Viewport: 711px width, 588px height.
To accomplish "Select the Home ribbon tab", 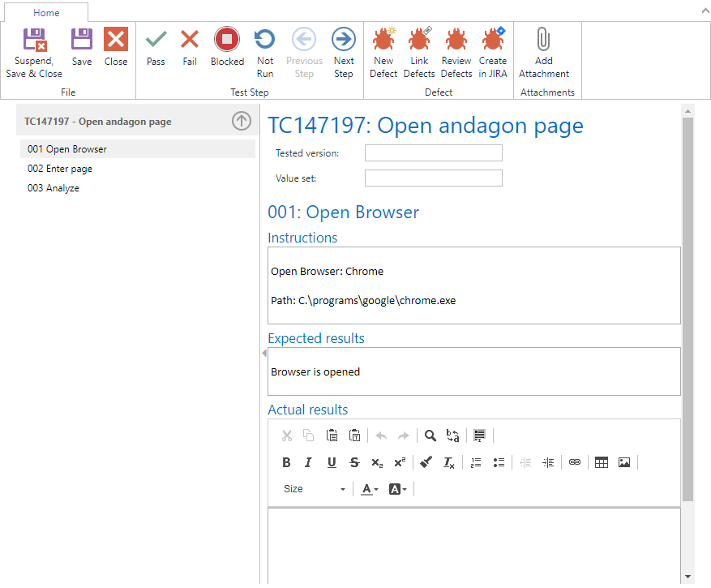I will pyautogui.click(x=46, y=13).
